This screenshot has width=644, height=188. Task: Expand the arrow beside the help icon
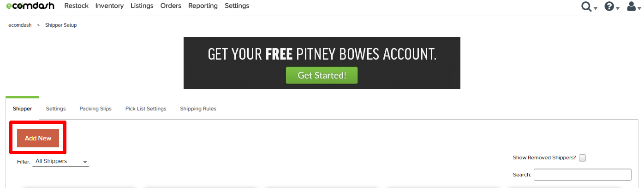point(618,8)
